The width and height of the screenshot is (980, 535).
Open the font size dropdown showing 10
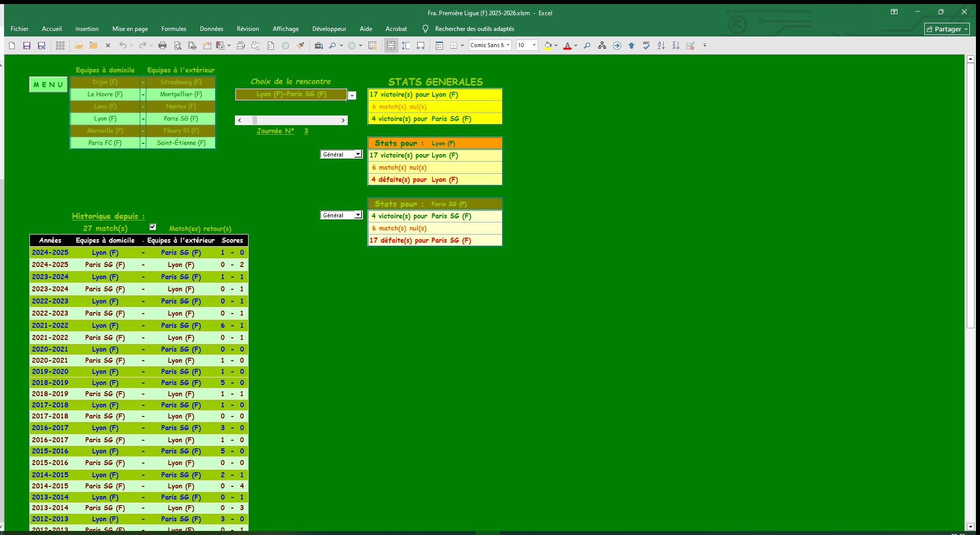click(x=534, y=45)
